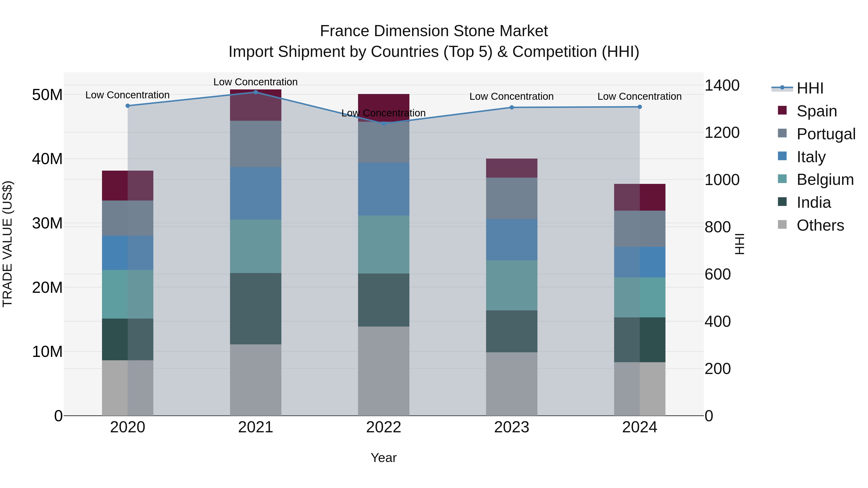The width and height of the screenshot is (868, 488).
Task: Select the India segment of the 2023 bar
Action: [511, 331]
